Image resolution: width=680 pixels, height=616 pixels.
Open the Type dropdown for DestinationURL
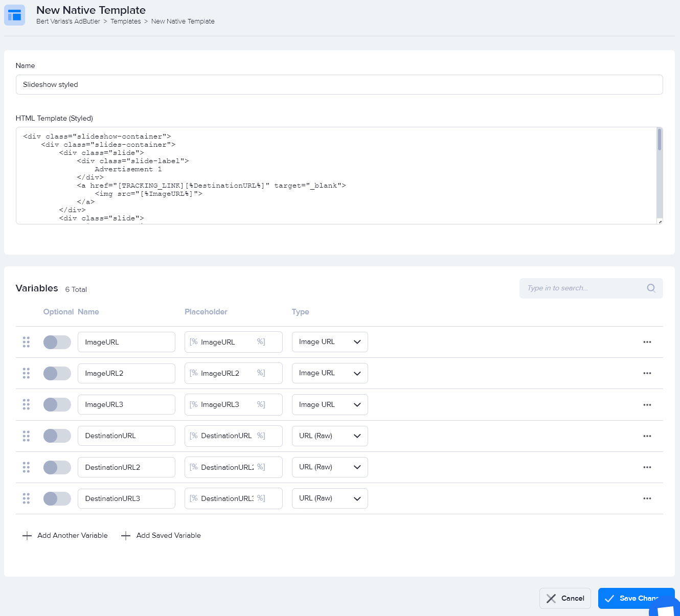tap(330, 436)
